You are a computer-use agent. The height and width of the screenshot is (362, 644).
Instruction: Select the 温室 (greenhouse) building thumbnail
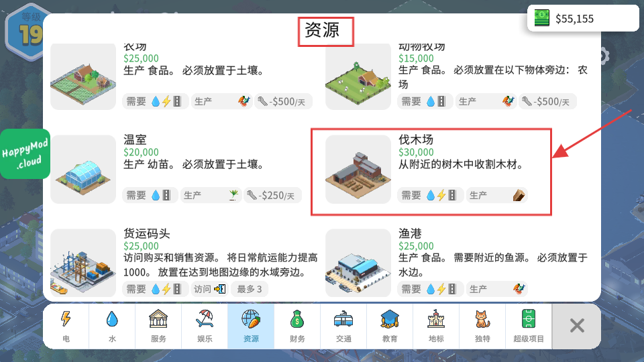pyautogui.click(x=83, y=170)
